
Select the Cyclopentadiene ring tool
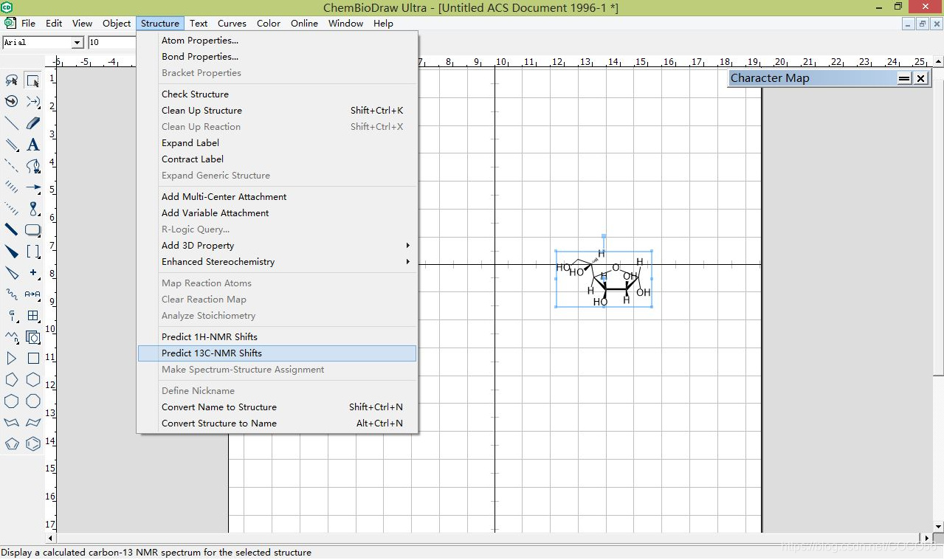pos(12,443)
